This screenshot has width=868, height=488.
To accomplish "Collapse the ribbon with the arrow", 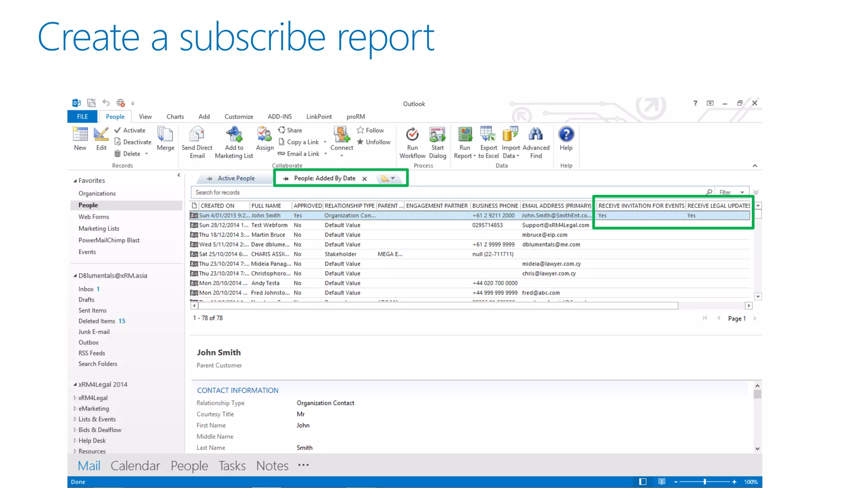I will click(755, 166).
